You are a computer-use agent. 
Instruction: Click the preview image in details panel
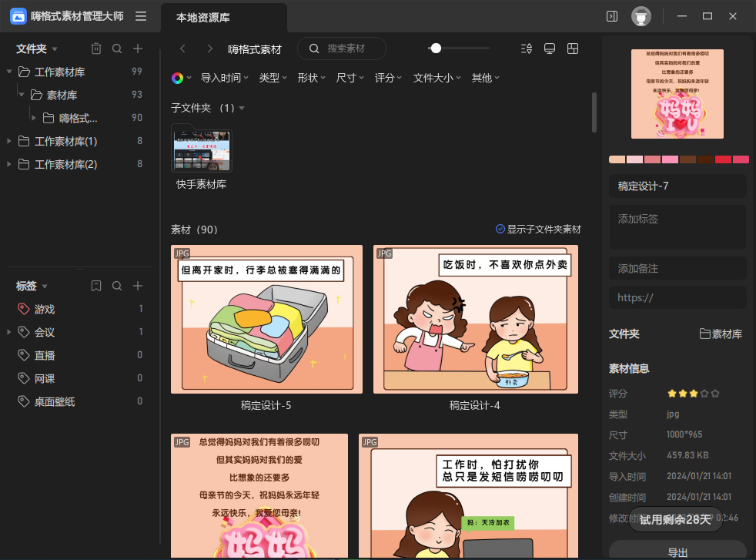pos(677,93)
